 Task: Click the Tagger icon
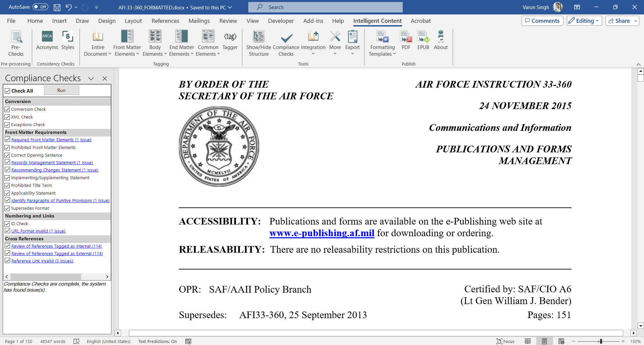pyautogui.click(x=230, y=40)
